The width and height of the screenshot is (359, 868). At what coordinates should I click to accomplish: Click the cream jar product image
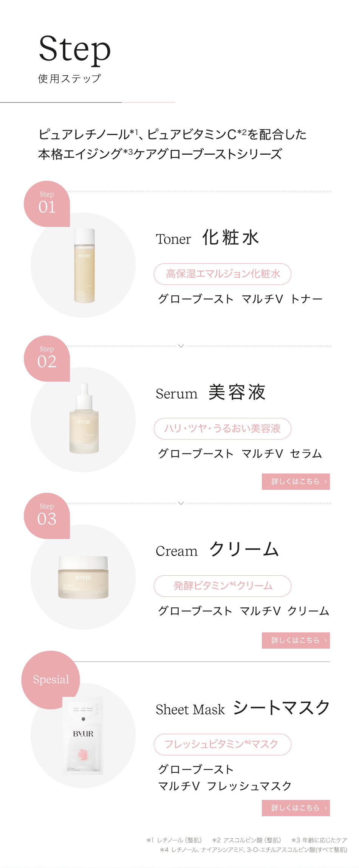point(83,577)
